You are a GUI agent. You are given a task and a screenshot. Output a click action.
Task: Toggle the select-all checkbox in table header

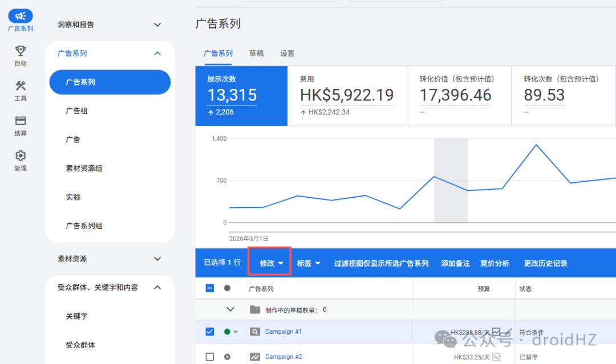210,288
